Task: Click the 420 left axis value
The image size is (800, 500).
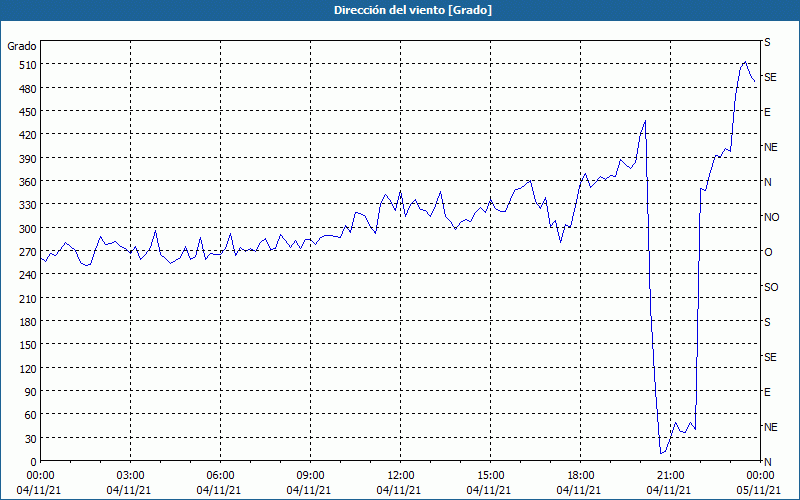Action: click(28, 135)
